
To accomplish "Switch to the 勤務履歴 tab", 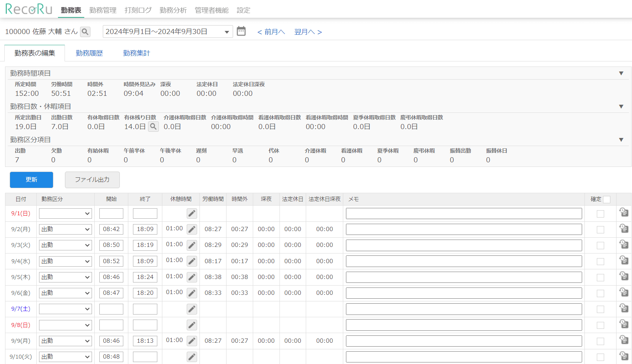I will 89,53.
